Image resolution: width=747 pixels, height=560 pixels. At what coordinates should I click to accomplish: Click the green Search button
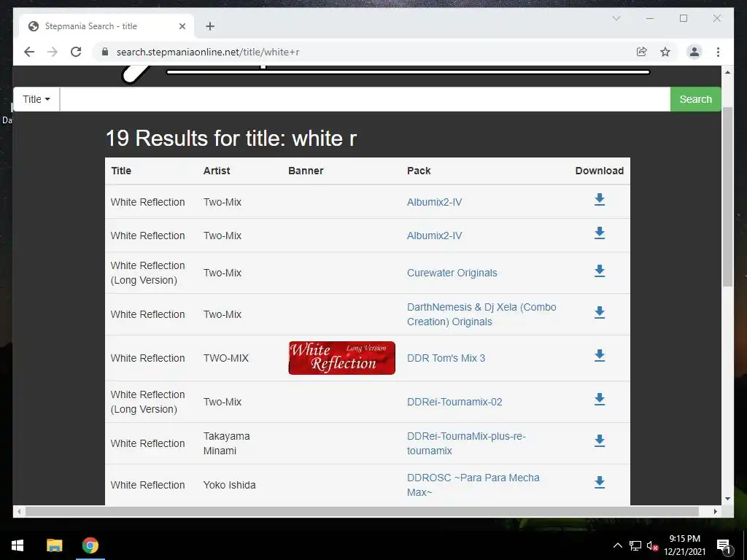tap(695, 99)
